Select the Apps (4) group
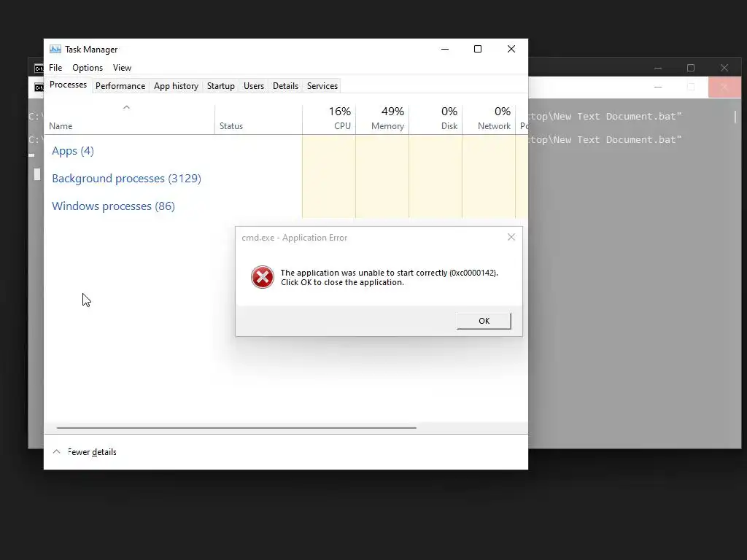This screenshot has height=560, width=747. pos(73,151)
